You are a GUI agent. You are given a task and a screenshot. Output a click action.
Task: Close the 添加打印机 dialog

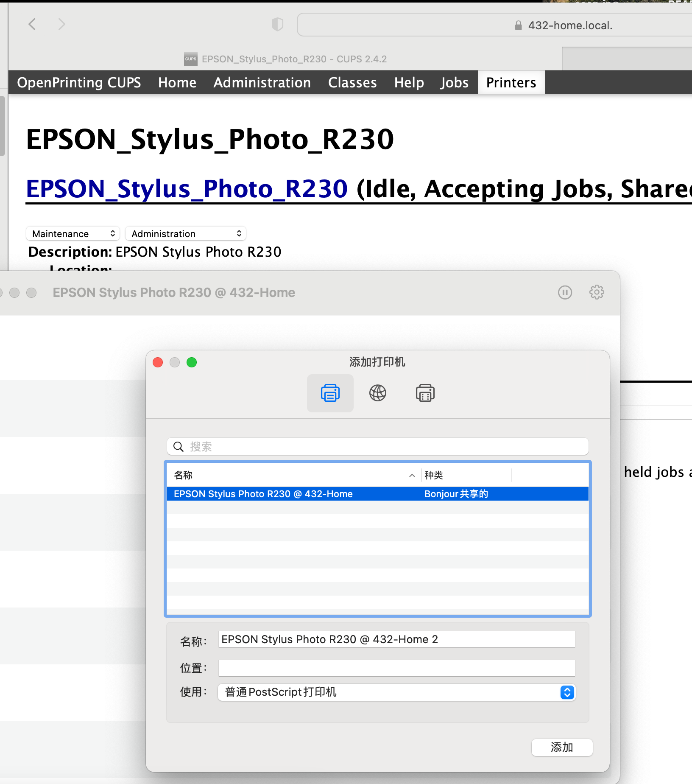click(x=158, y=362)
